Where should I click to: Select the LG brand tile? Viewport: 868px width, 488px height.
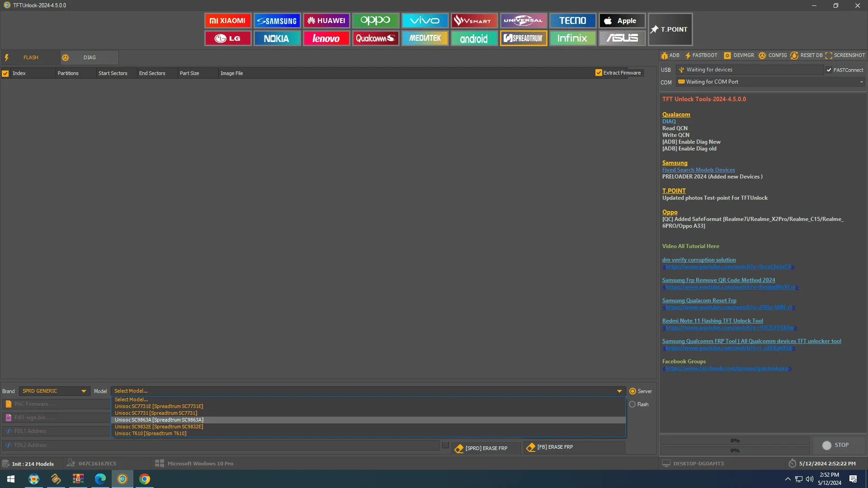(x=228, y=38)
